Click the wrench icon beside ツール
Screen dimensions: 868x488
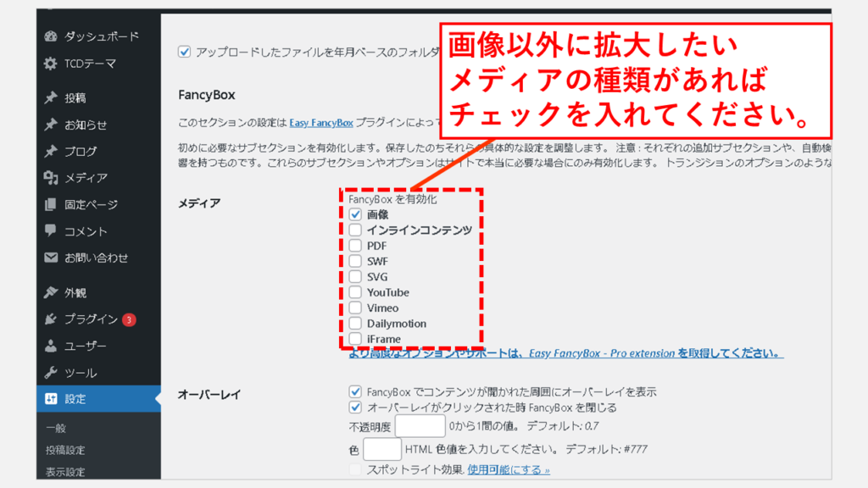click(51, 373)
